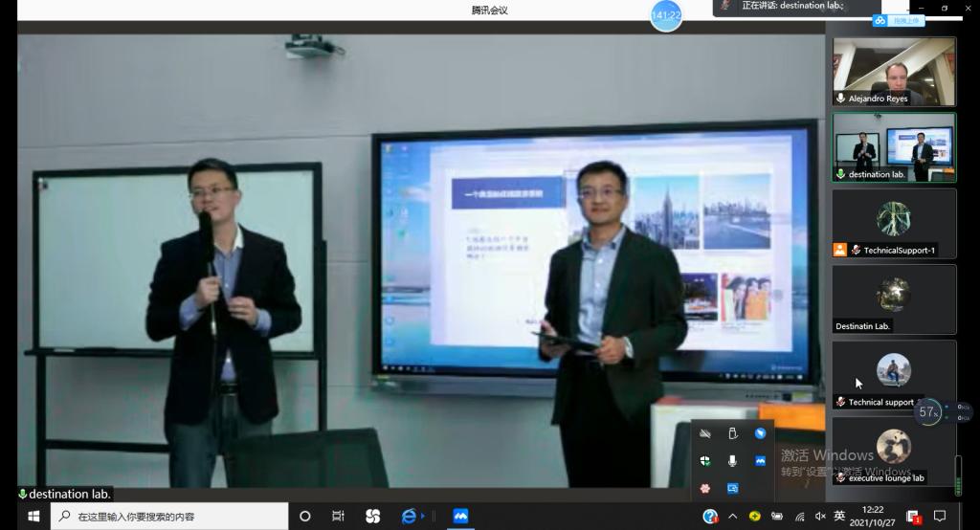Click the Tencent Meeting tray icon
This screenshot has width=980, height=530.
(760, 460)
